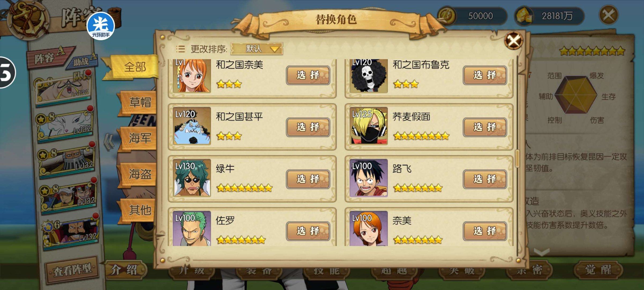Click 和之国甚平 character portrait
Image resolution: width=644 pixels, height=290 pixels.
point(192,126)
